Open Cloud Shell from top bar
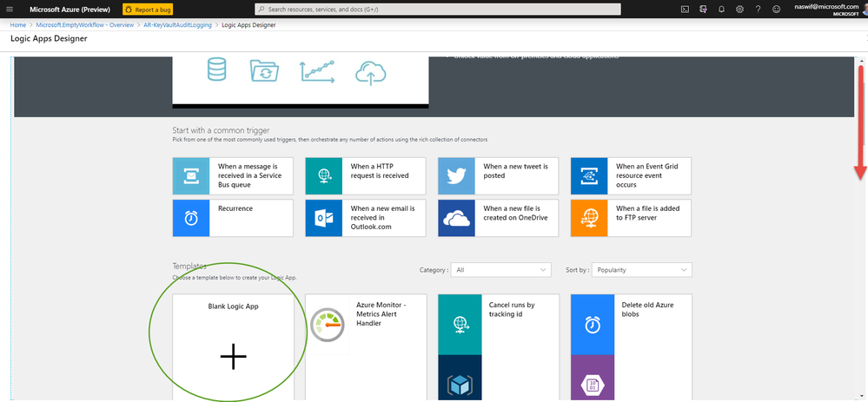The image size is (868, 402). point(685,10)
